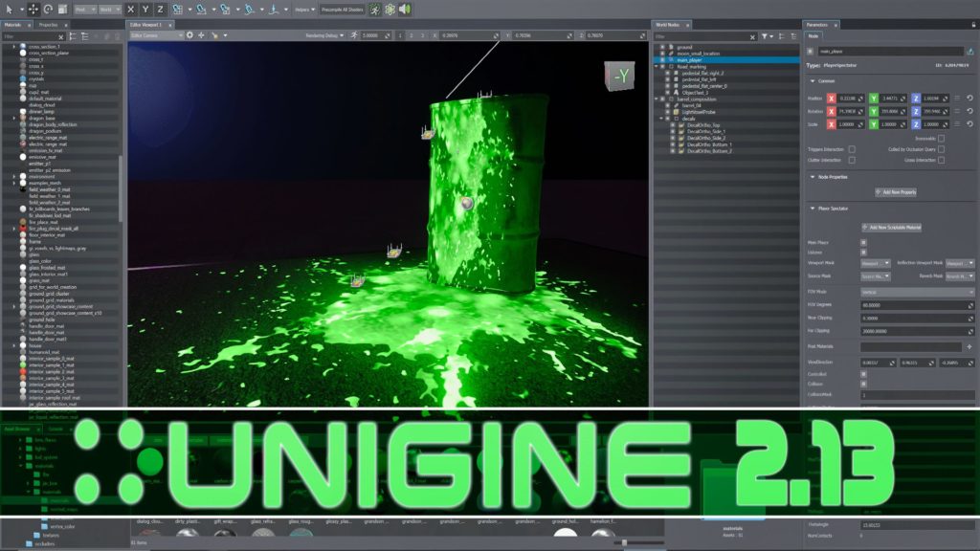Toggle the running-man animation icon
Image resolution: width=980 pixels, height=551 pixels.
374,10
